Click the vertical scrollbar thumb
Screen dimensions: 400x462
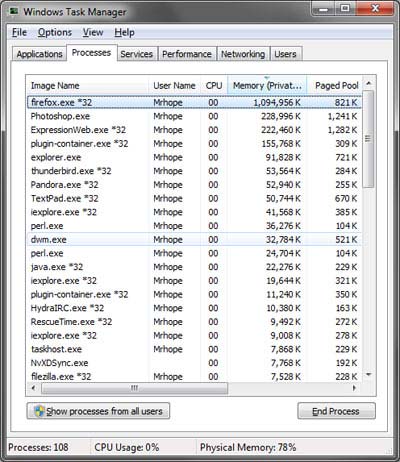[368, 139]
